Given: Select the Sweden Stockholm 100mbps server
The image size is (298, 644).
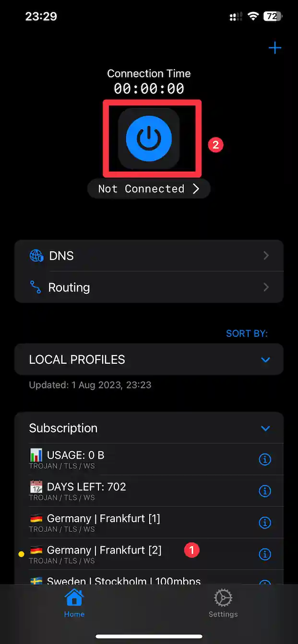Looking at the screenshot, I should pos(123,581).
